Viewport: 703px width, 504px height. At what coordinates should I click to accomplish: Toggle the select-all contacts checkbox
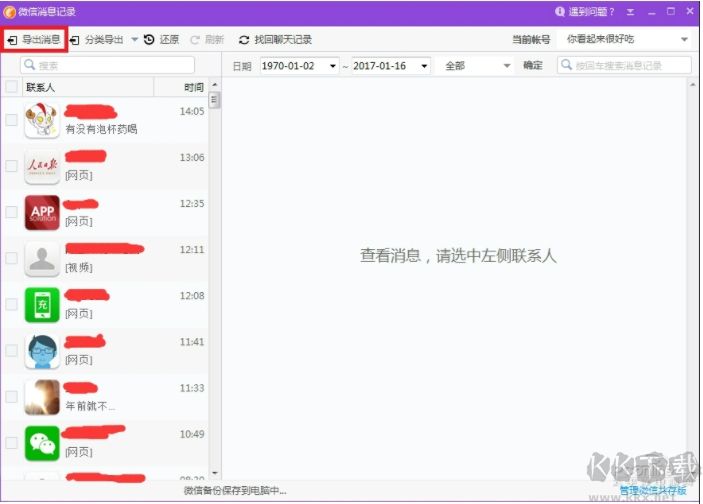tap(11, 87)
